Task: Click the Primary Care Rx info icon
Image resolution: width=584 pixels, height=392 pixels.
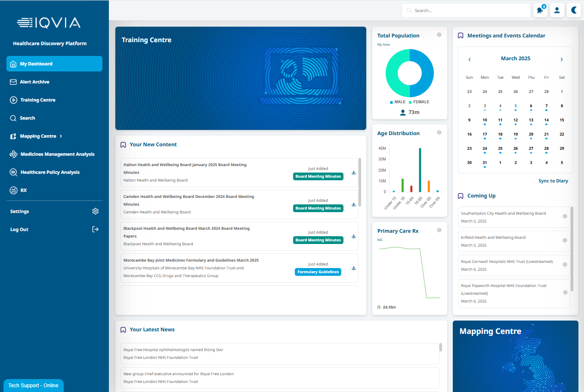Action: tap(439, 230)
